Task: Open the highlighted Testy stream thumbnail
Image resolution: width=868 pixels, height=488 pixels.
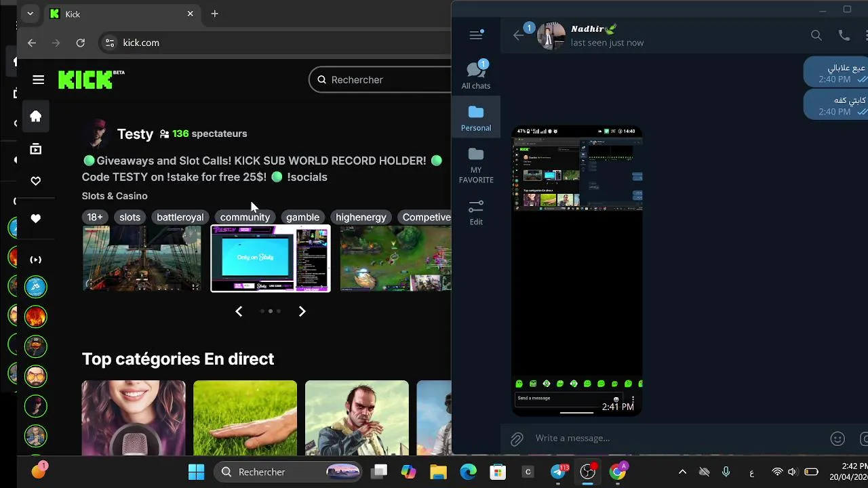Action: [271, 258]
